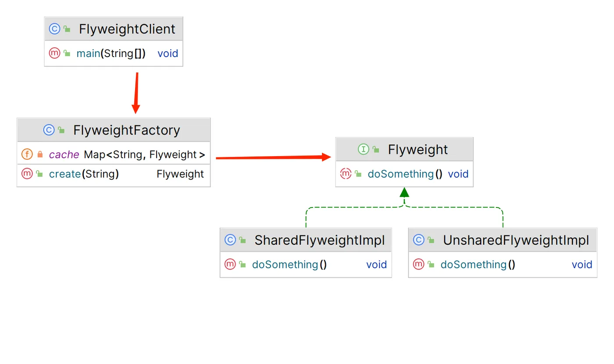Click the Map<String, Flyweight> field type
This screenshot has height=364, width=614.
(144, 154)
